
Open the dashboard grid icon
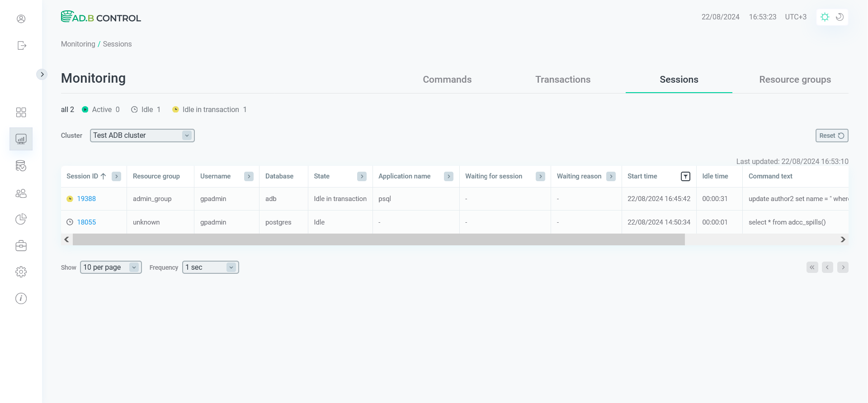coord(21,112)
